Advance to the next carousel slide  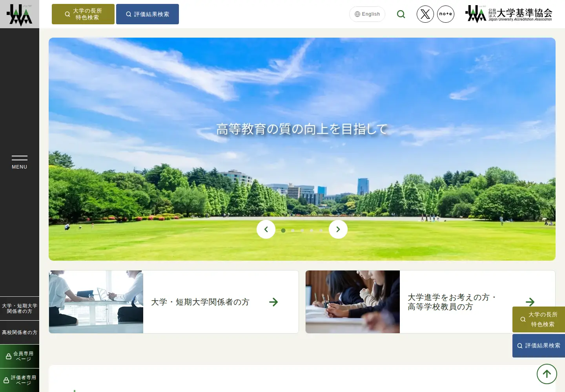click(338, 229)
